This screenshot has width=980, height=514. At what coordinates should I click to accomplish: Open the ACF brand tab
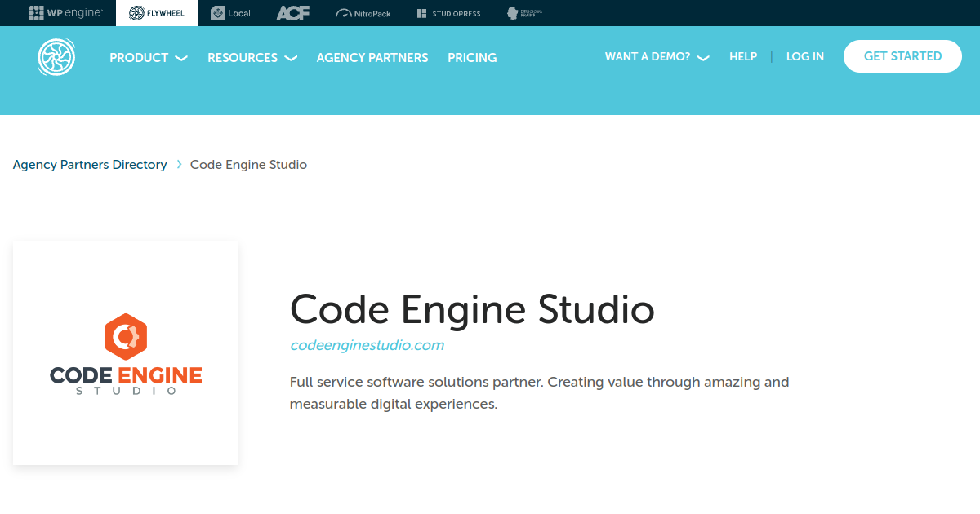point(292,13)
